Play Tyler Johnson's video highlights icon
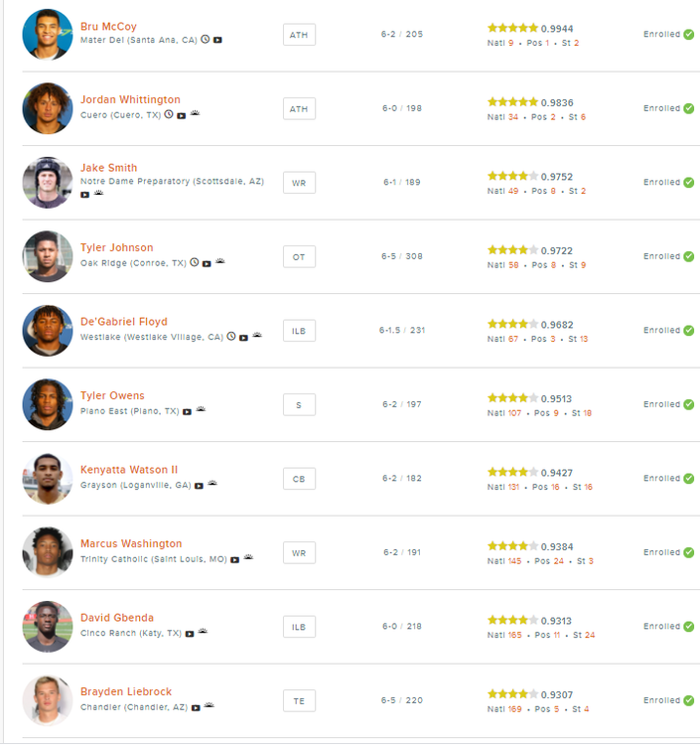 [x=207, y=263]
